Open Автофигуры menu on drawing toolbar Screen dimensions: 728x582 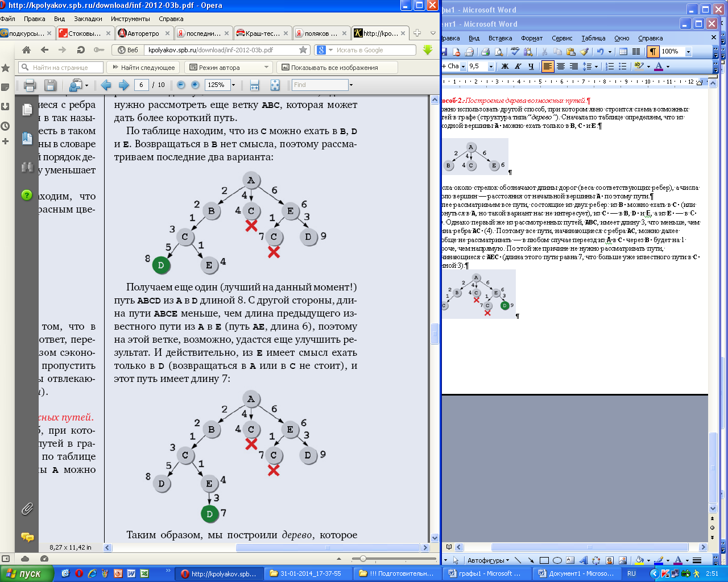click(x=489, y=560)
